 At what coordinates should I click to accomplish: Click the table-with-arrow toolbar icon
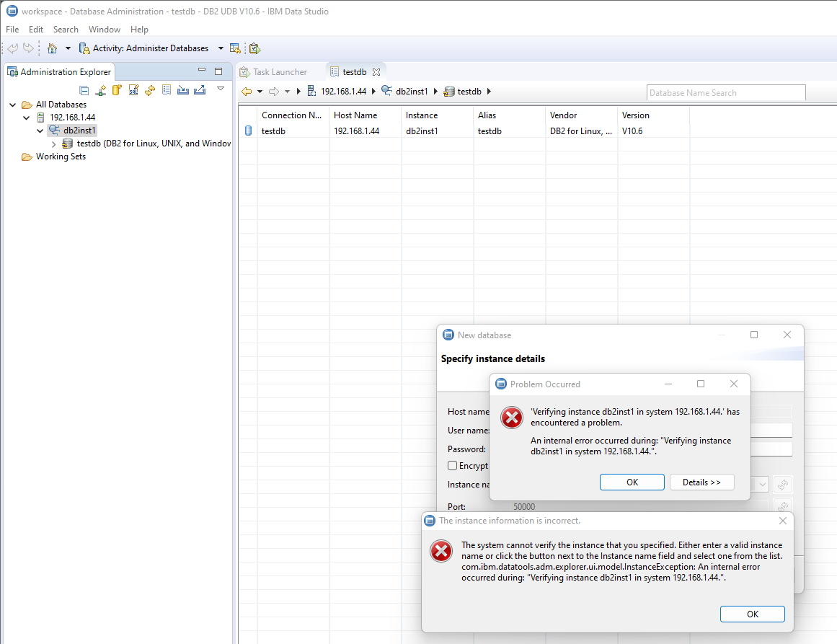[235, 48]
